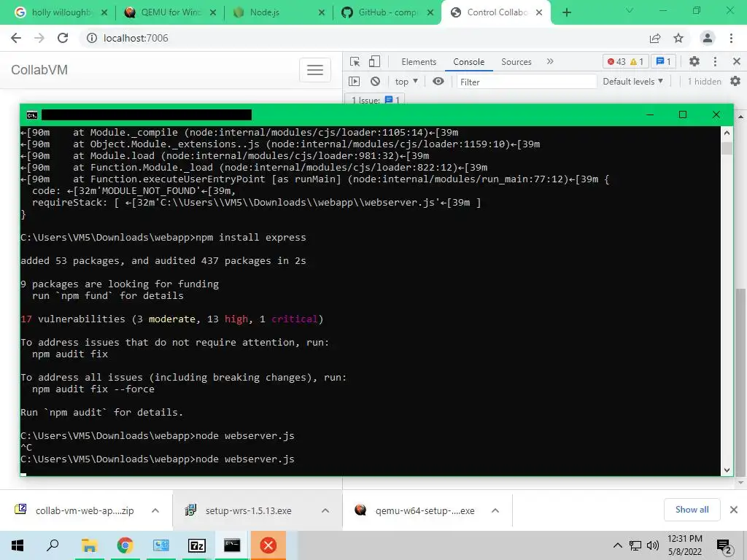Open File Explorer from taskbar
This screenshot has width=747, height=560.
click(x=89, y=545)
